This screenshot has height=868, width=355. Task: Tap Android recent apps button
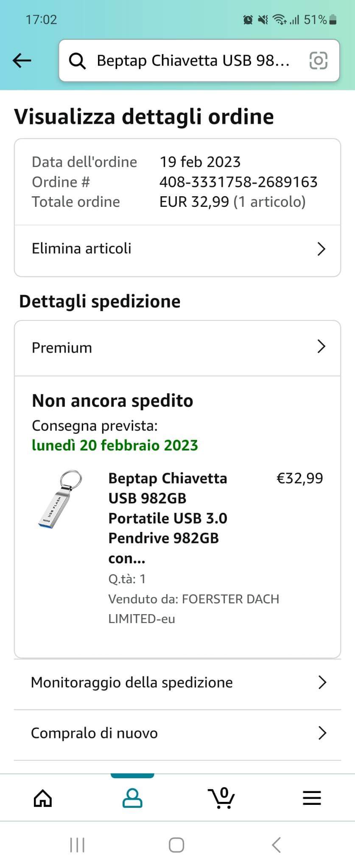point(77,845)
